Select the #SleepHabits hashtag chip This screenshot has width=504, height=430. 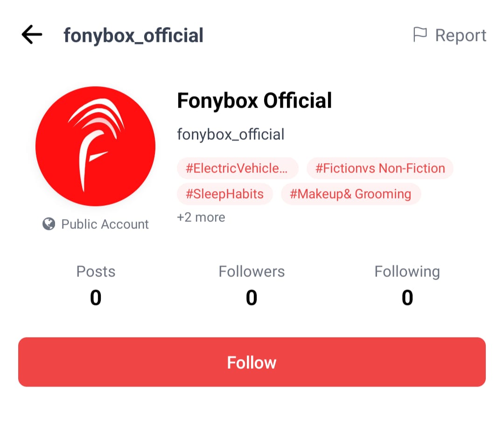click(x=224, y=194)
